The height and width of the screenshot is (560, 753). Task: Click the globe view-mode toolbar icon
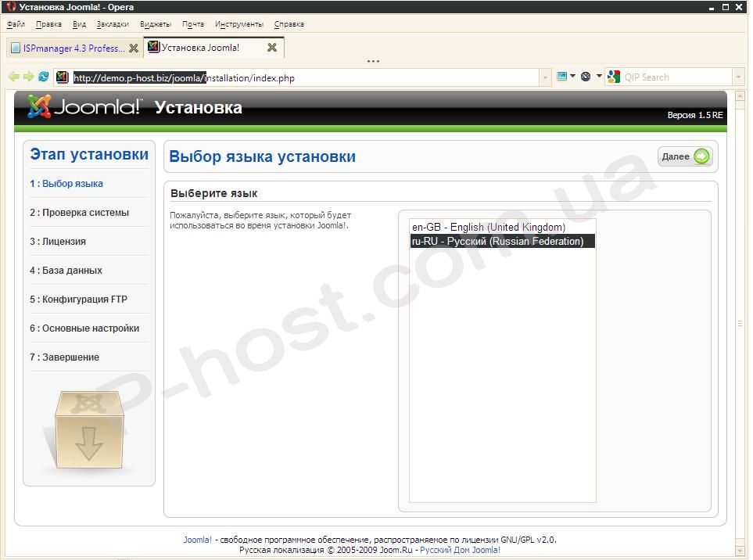point(586,77)
